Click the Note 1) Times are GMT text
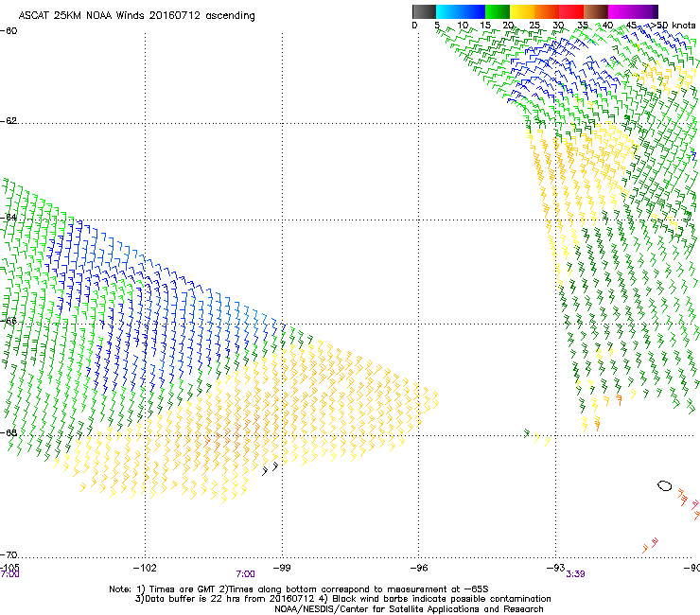Screen dimensions: 700x615 click(x=164, y=589)
